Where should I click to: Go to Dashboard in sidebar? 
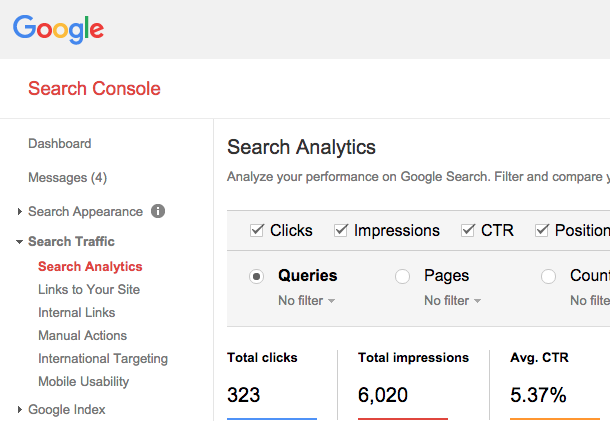tap(60, 144)
